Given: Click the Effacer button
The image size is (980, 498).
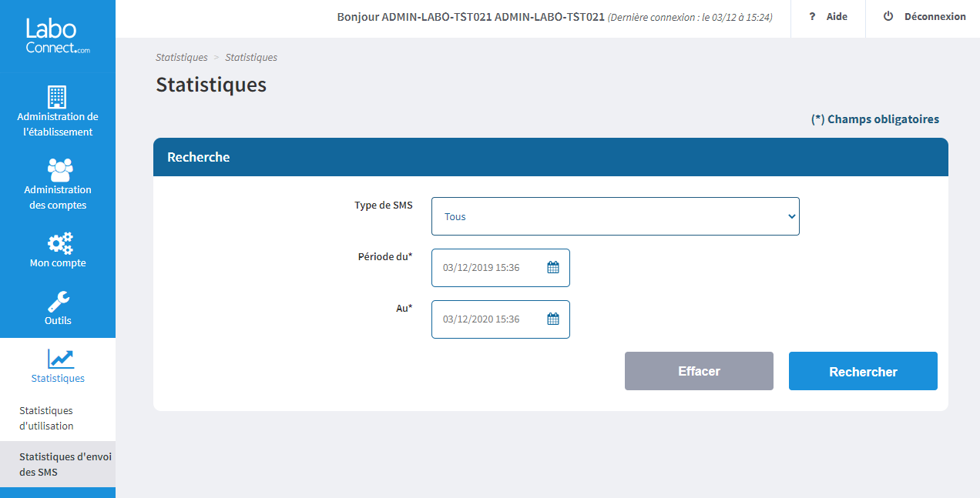Looking at the screenshot, I should (x=699, y=371).
